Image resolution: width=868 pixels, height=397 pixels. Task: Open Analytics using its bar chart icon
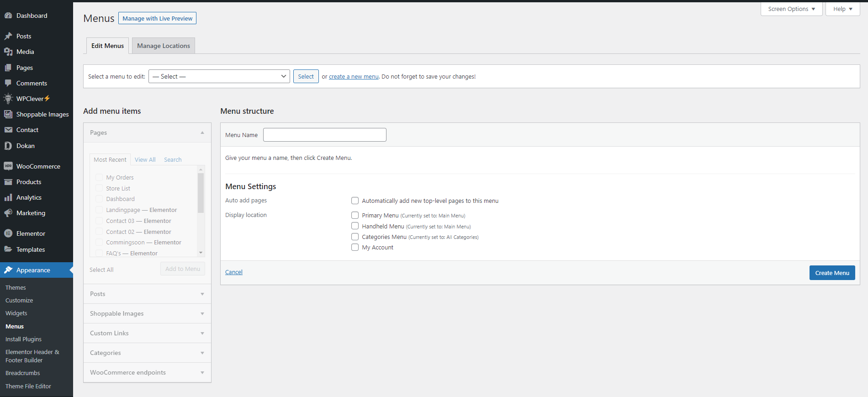click(8, 197)
